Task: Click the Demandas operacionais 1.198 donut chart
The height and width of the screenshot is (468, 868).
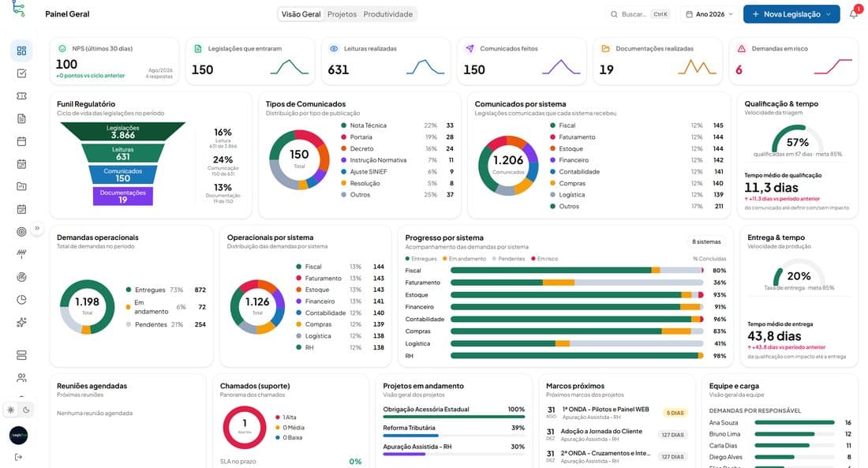Action: (x=88, y=306)
